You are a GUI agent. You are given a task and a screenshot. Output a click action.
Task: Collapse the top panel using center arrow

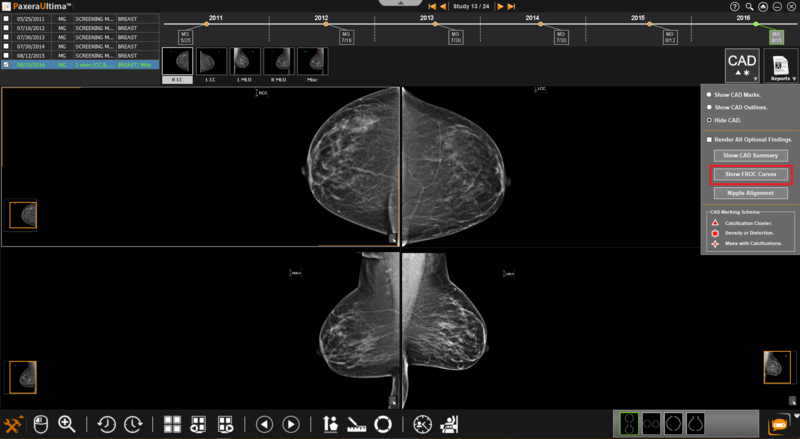(399, 3)
